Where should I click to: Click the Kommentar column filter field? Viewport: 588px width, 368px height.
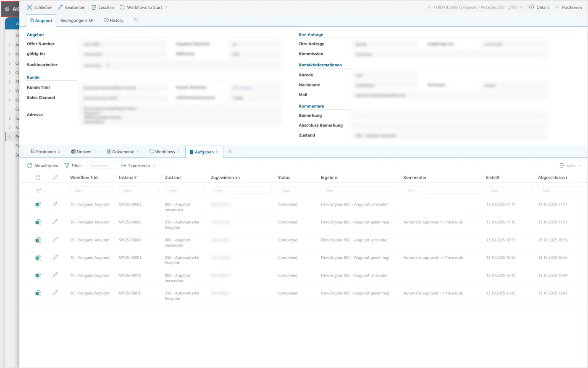442,190
